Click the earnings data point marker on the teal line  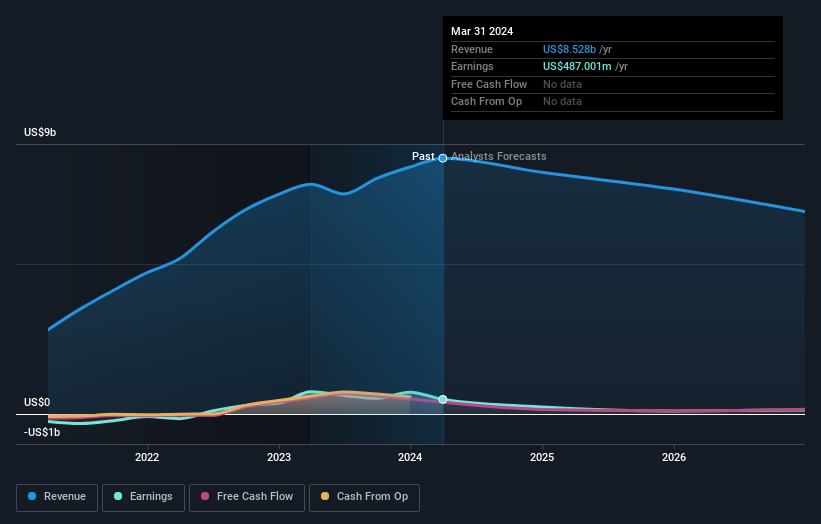tap(443, 399)
